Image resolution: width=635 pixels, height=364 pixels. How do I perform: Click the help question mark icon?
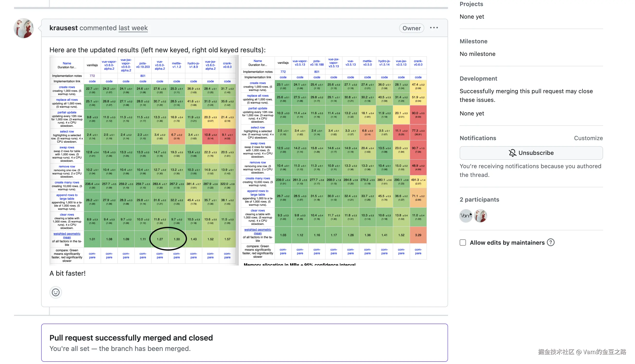coord(550,242)
